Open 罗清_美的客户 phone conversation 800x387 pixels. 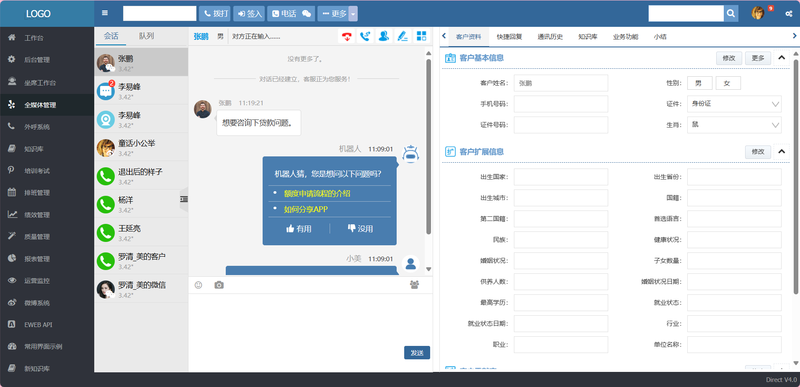[x=141, y=261]
